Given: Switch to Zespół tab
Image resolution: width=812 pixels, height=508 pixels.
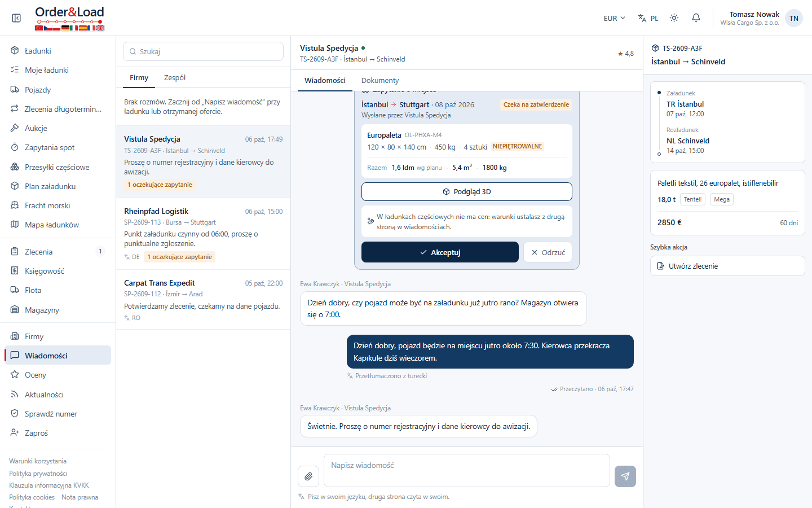Looking at the screenshot, I should (x=175, y=78).
